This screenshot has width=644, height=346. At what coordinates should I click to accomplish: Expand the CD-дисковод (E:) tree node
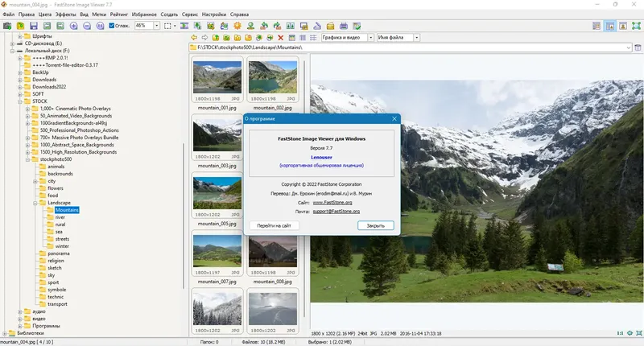pos(12,43)
